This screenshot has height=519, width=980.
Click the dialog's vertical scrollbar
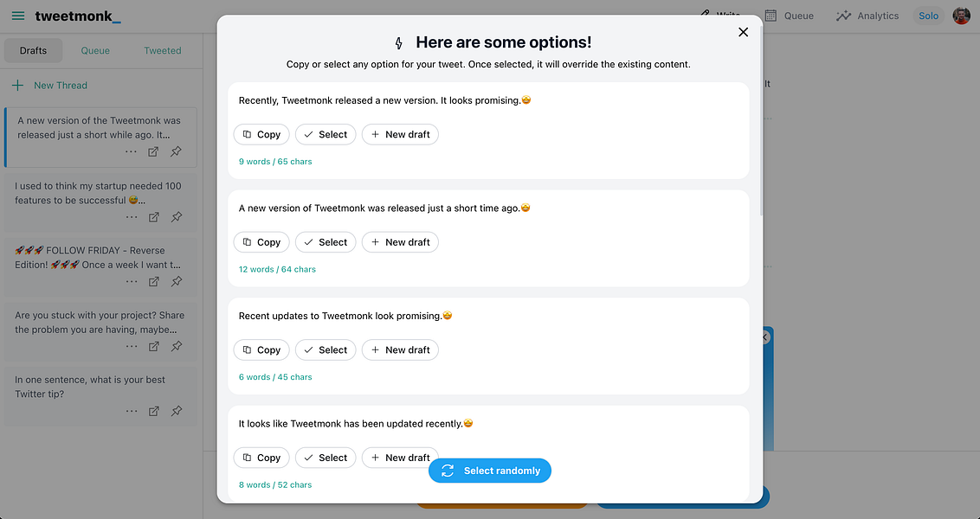click(x=760, y=121)
